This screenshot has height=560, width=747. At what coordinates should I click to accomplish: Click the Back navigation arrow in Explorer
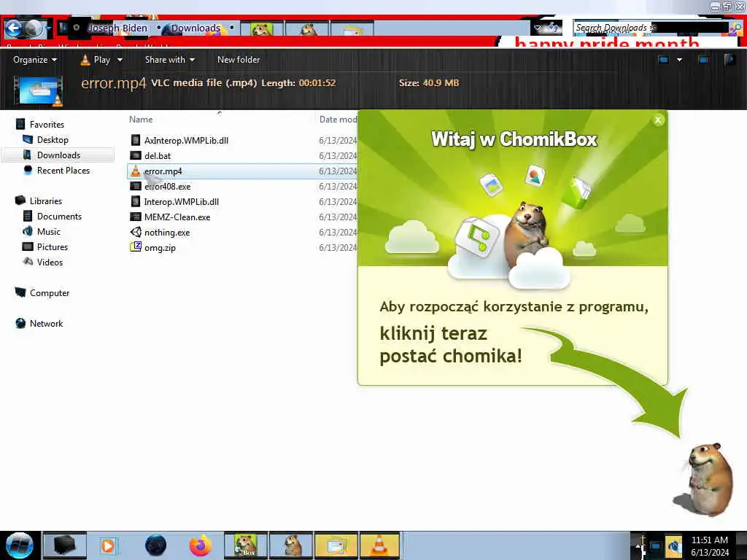[13, 28]
